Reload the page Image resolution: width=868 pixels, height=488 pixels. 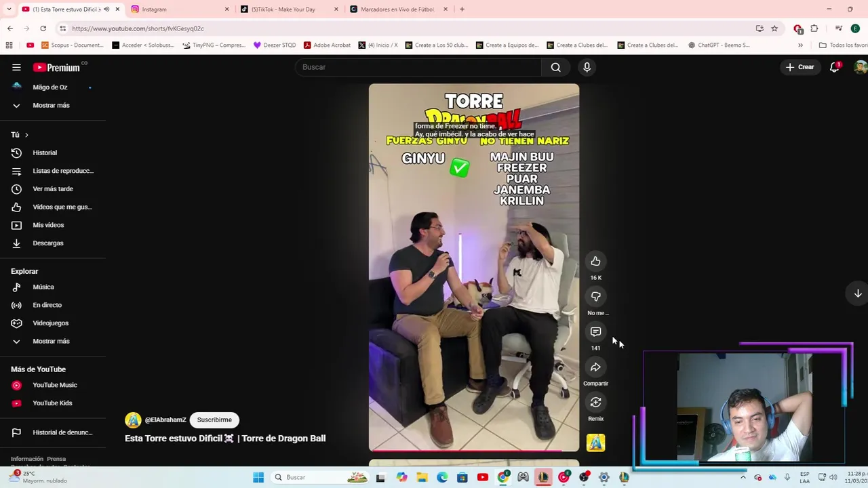(x=43, y=28)
